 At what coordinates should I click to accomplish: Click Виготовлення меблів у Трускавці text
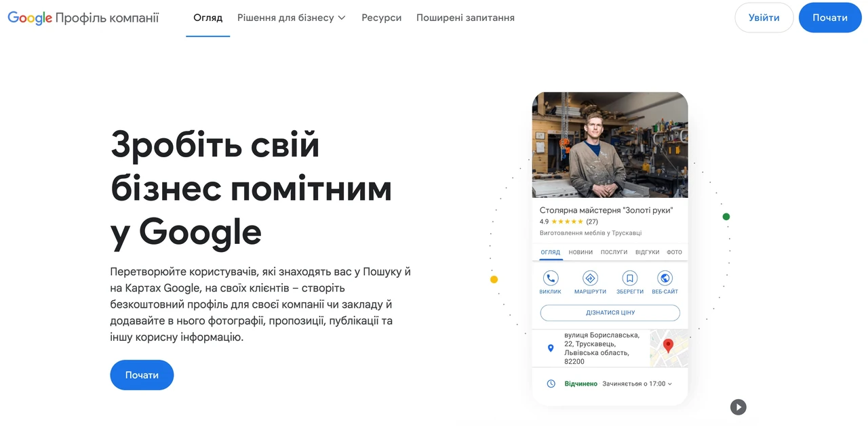click(x=591, y=233)
